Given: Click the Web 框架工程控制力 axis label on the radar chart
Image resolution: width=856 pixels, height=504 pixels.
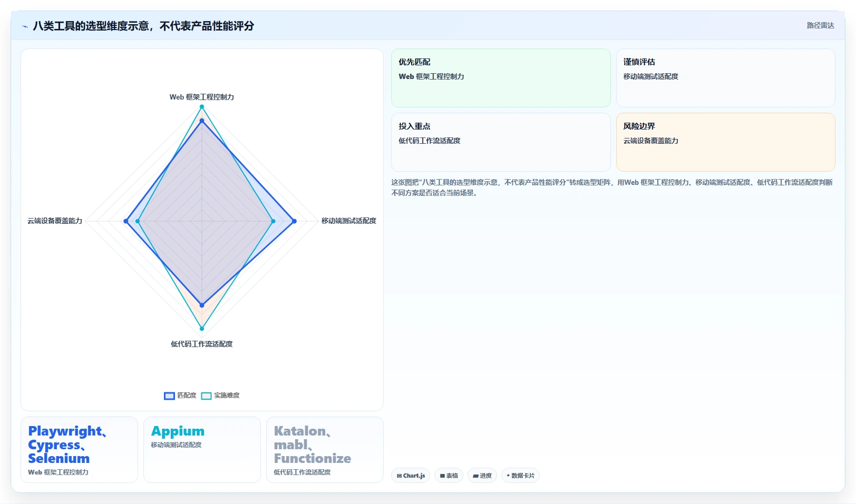Looking at the screenshot, I should 202,97.
